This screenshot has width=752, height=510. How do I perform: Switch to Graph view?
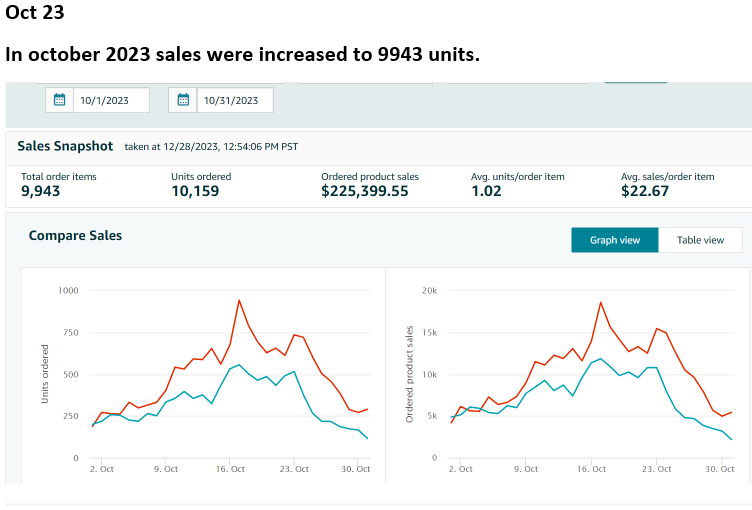[x=614, y=240]
